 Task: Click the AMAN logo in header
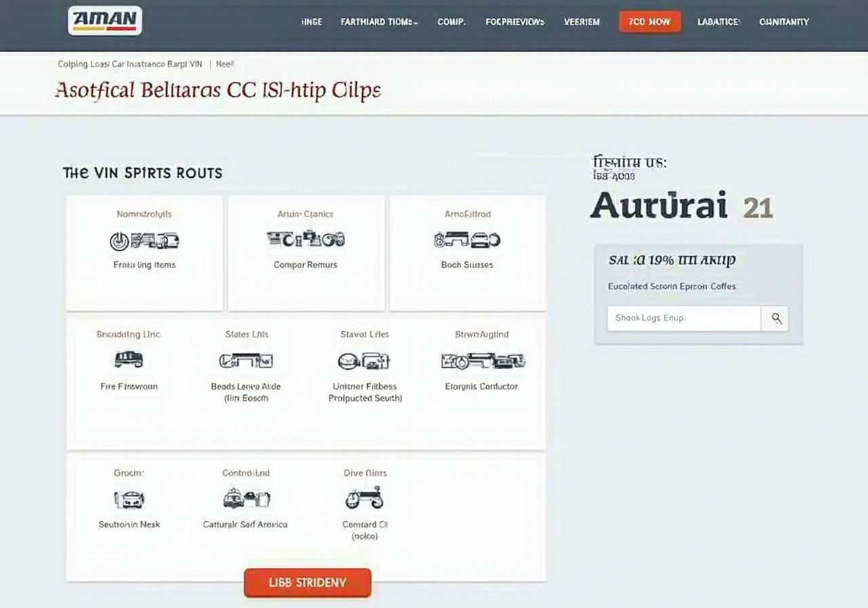[104, 20]
